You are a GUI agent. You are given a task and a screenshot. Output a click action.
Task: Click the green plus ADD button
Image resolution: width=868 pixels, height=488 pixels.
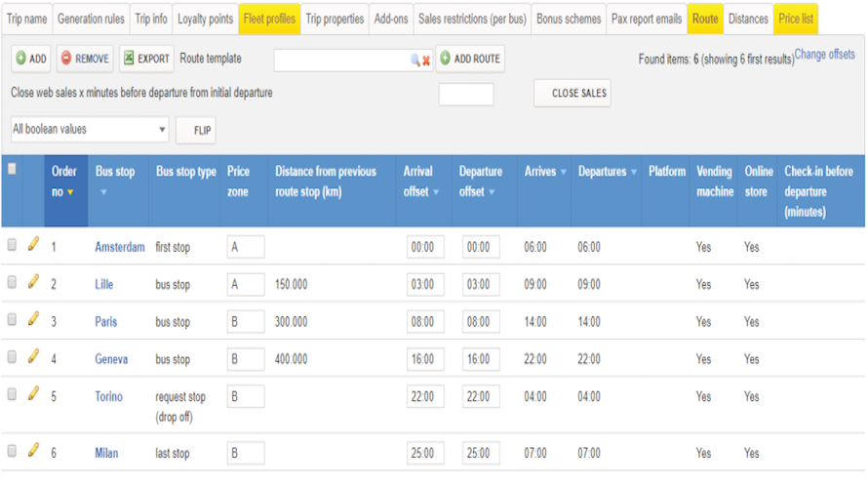pyautogui.click(x=31, y=59)
